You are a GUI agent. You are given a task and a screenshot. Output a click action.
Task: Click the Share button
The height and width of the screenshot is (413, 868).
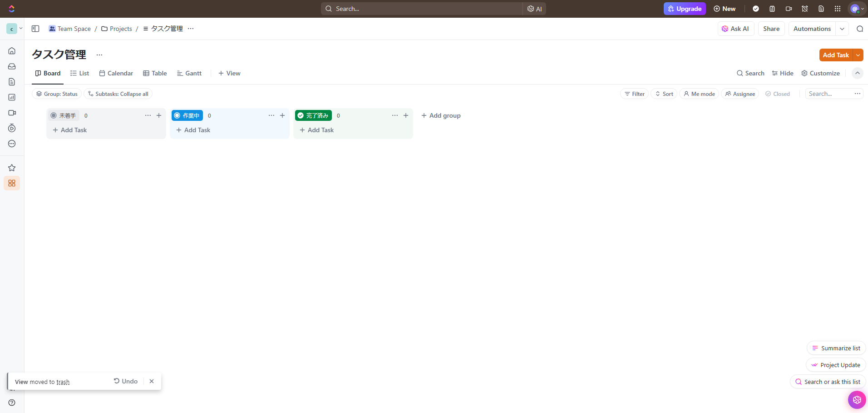click(771, 29)
